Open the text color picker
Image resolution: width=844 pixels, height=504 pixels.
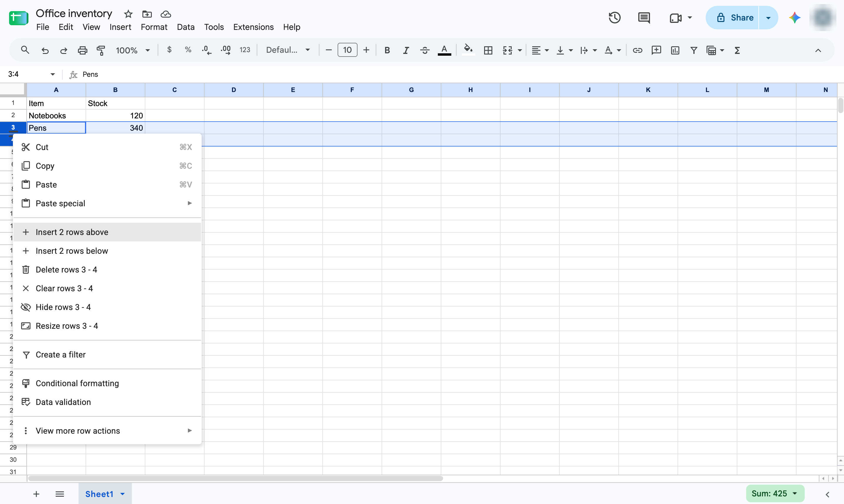[444, 50]
